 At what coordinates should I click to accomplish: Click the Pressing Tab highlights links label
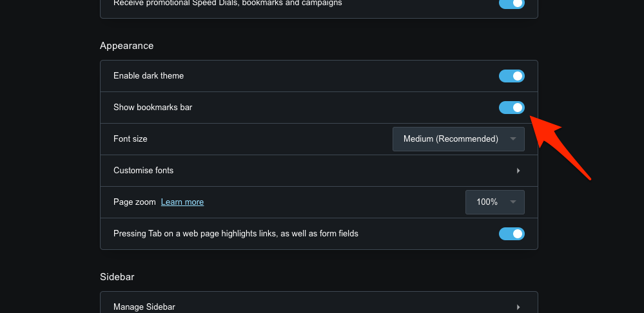point(235,234)
